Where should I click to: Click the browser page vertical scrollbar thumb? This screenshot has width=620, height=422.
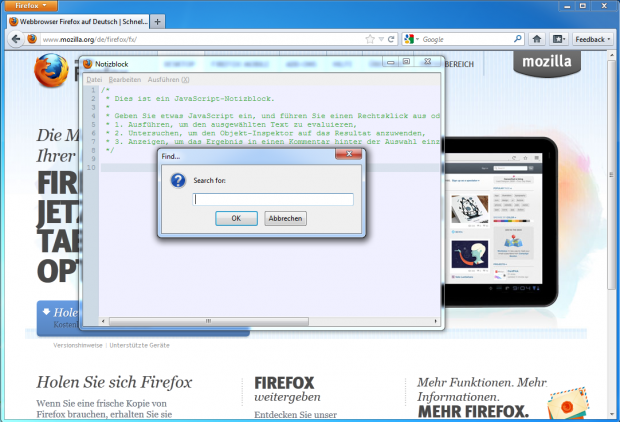tap(611, 174)
